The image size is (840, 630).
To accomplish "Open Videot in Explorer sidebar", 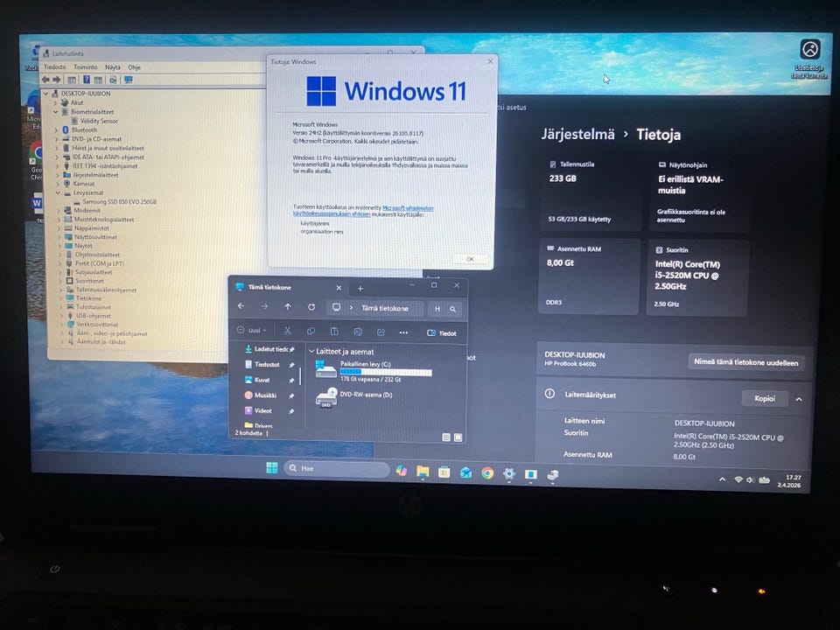I will (x=269, y=411).
